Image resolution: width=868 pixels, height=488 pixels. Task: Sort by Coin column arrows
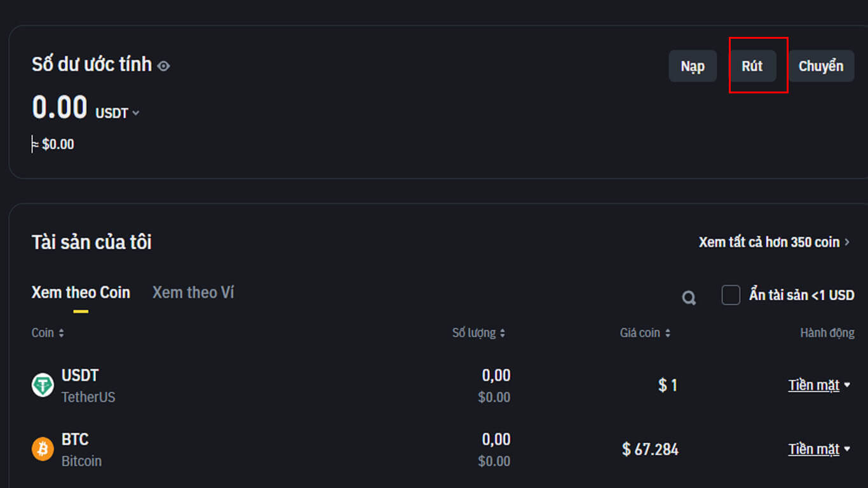[x=62, y=333]
